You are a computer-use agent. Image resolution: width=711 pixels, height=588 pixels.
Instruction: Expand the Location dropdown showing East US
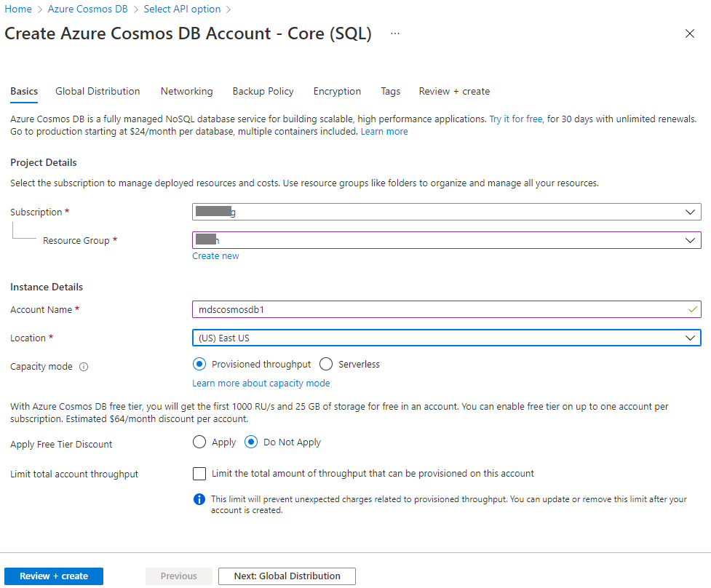(447, 338)
